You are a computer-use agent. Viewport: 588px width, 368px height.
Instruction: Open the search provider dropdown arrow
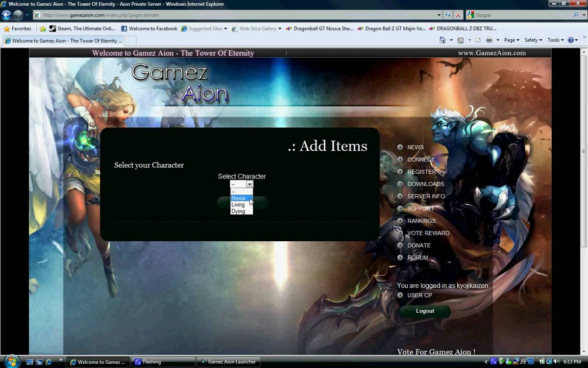tap(583, 15)
